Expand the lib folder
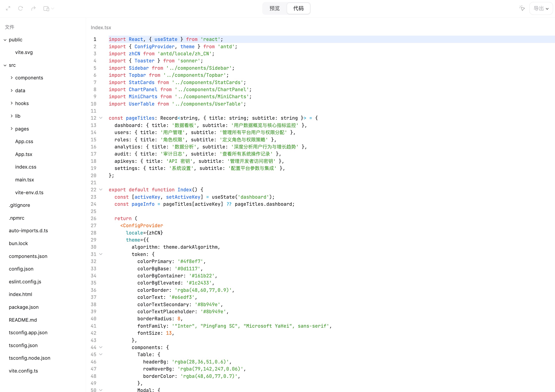Screen dimensions: 555x392 11,116
